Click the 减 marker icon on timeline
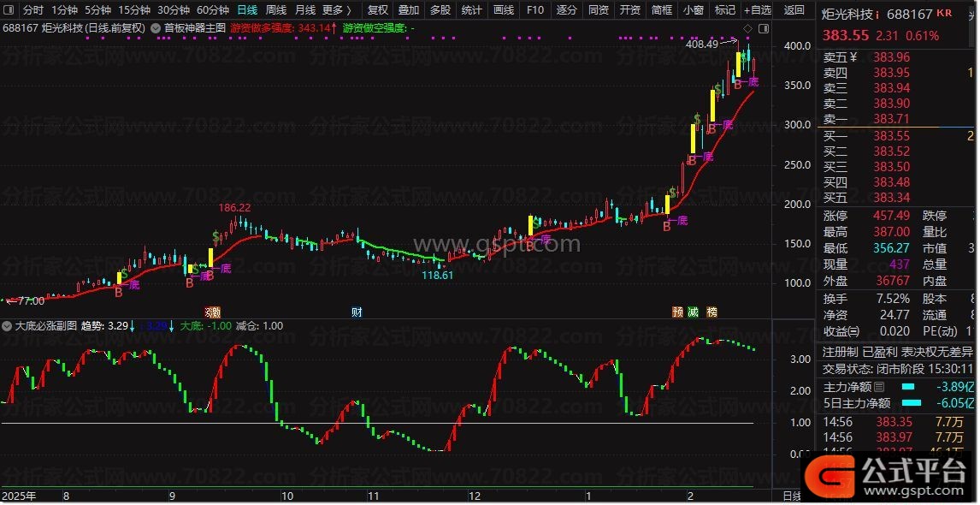The width and height of the screenshot is (980, 505). tap(694, 312)
